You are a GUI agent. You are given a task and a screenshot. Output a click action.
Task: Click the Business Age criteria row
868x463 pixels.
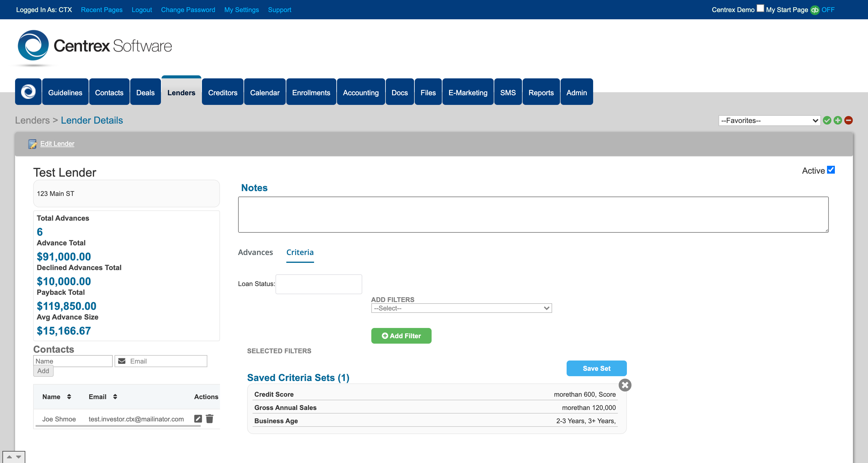pyautogui.click(x=435, y=420)
